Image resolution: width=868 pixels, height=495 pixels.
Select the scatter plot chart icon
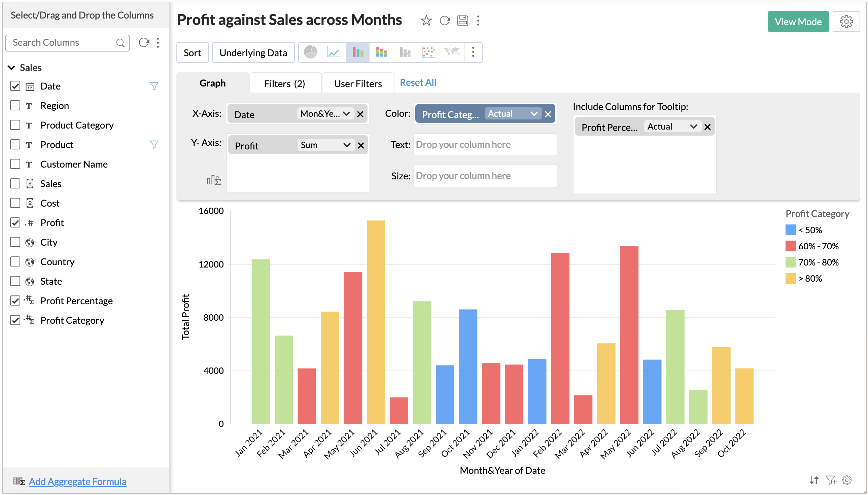click(428, 52)
